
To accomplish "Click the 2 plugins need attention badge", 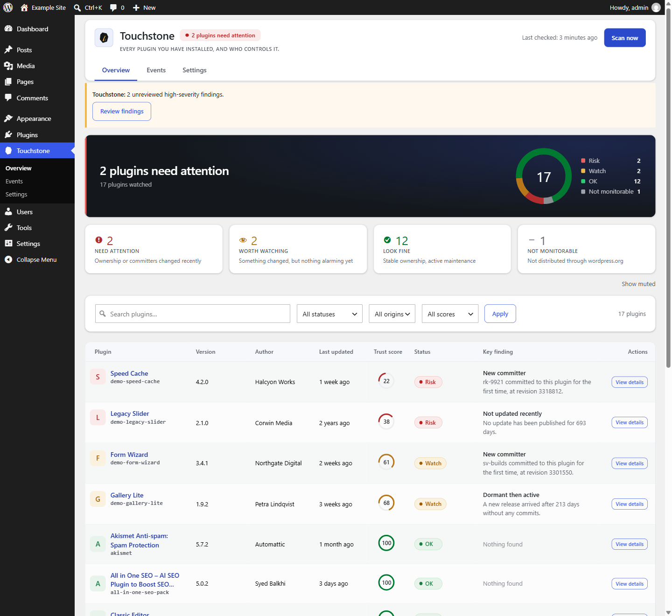I will point(220,35).
